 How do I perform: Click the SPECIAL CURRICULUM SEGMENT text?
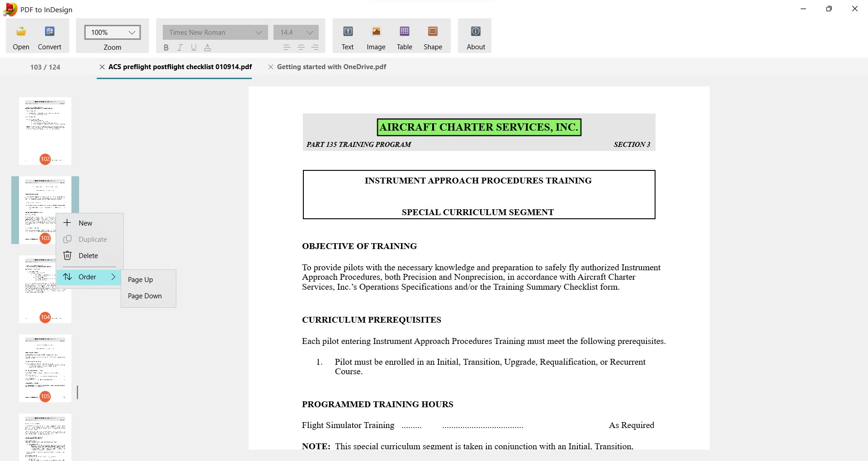click(x=478, y=212)
